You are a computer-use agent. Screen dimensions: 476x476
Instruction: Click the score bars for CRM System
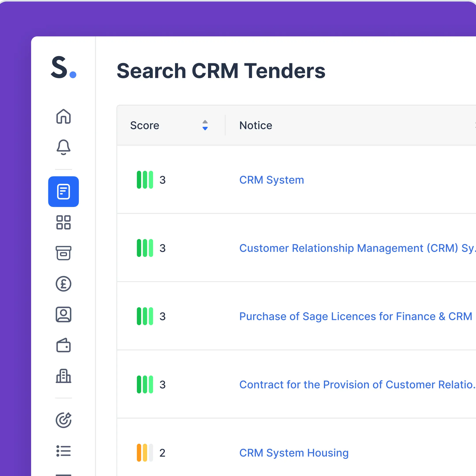(x=145, y=180)
